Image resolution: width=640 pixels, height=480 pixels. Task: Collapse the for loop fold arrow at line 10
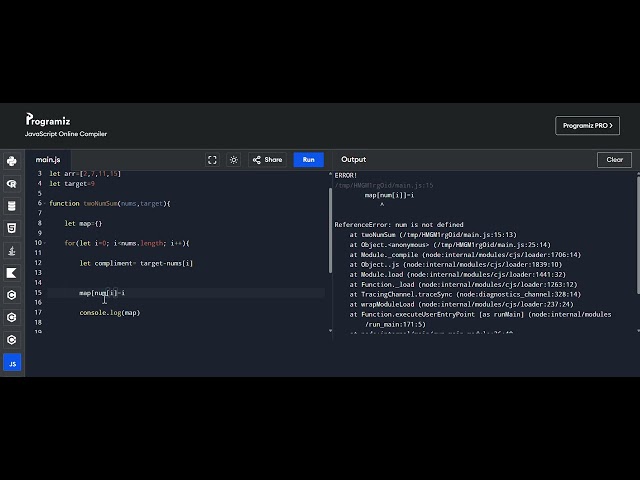[44, 243]
